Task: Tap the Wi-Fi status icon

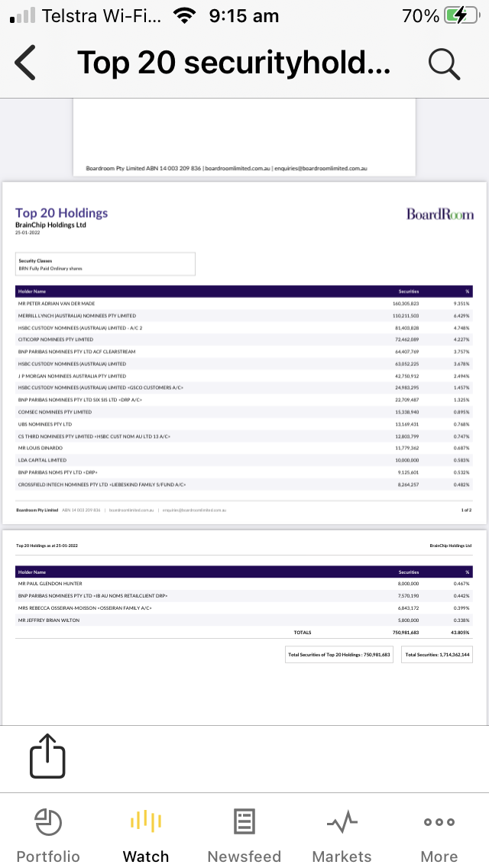Action: [185, 15]
